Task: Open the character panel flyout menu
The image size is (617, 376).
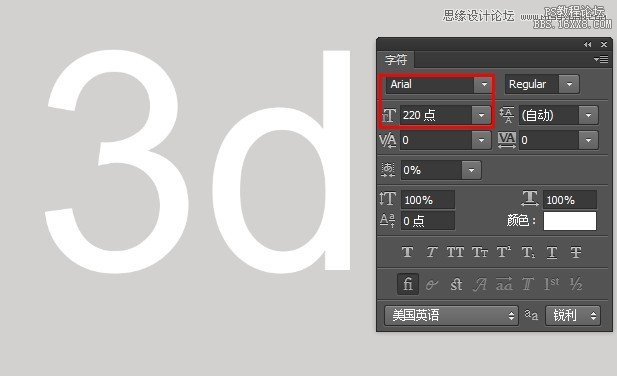Action: (x=601, y=59)
